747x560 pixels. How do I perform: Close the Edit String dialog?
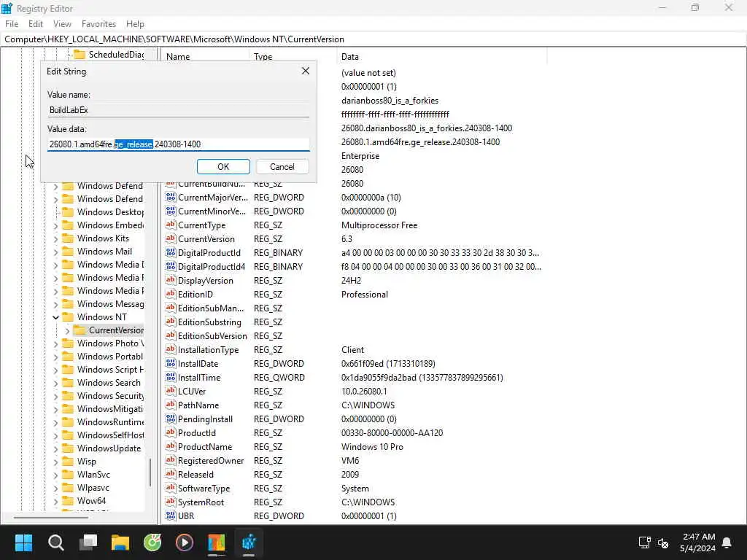(306, 71)
